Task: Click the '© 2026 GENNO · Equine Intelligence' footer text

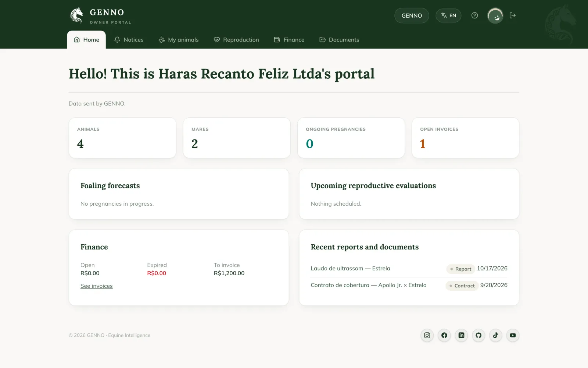Action: (110, 335)
